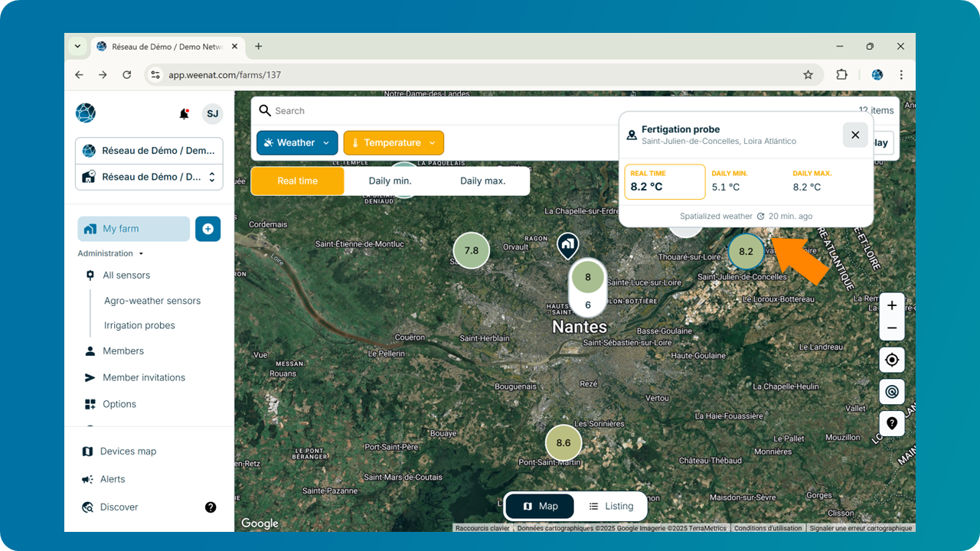This screenshot has width=980, height=551.
Task: Click the help question mark beside Discover
Action: click(x=211, y=507)
